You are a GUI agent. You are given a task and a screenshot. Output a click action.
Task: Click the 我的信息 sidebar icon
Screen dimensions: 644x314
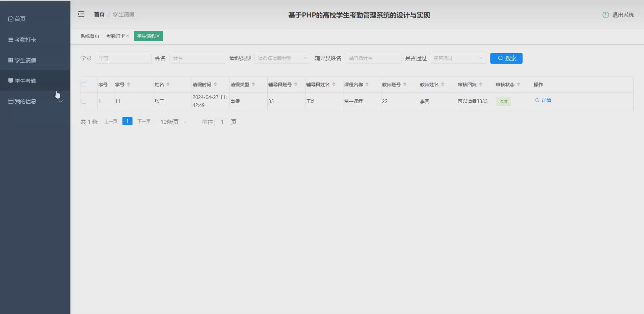pos(10,101)
